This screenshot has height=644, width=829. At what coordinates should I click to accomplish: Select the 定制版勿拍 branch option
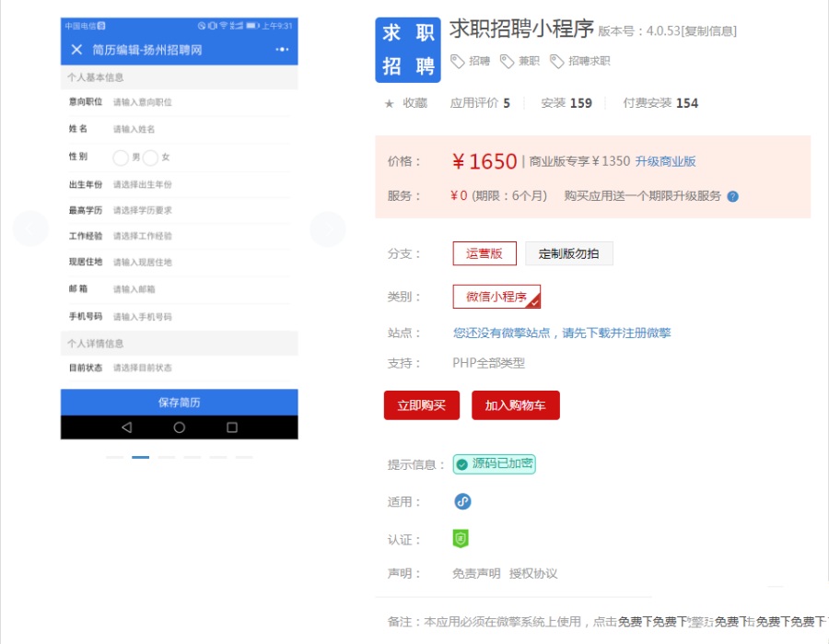click(x=569, y=252)
